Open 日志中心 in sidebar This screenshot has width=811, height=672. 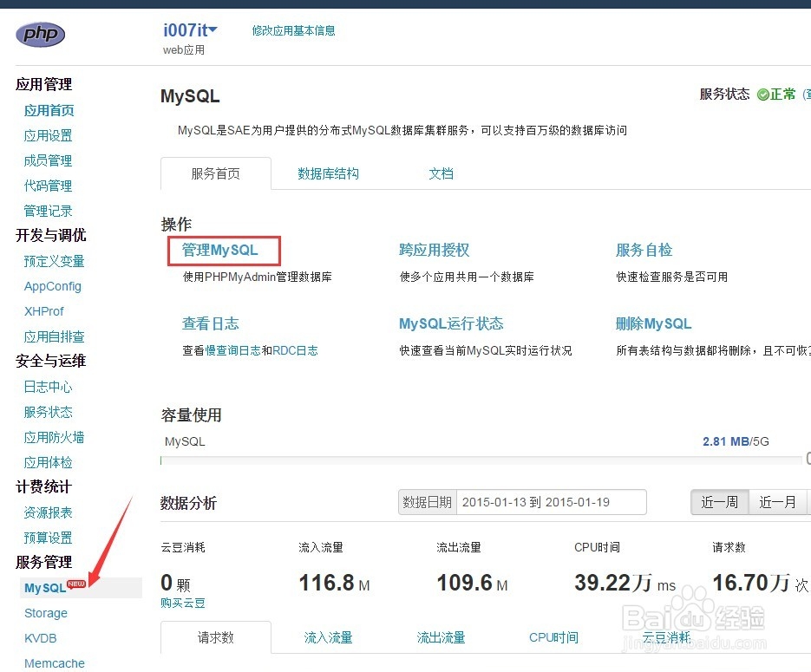[48, 387]
